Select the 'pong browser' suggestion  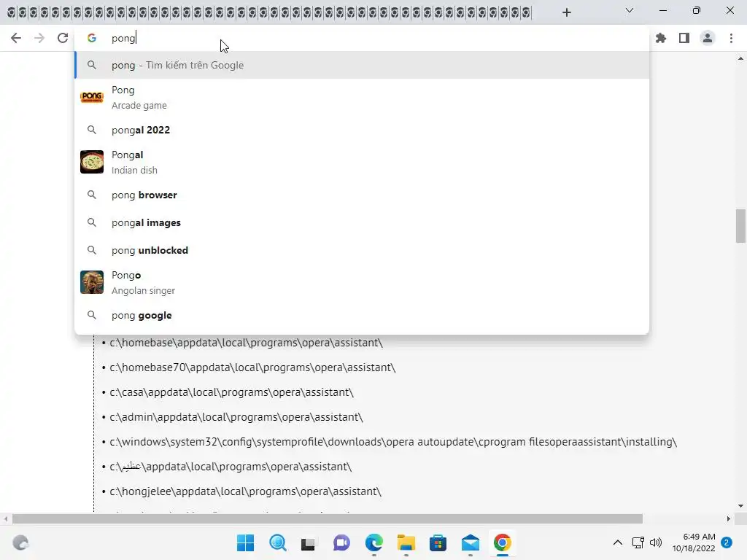click(x=362, y=195)
